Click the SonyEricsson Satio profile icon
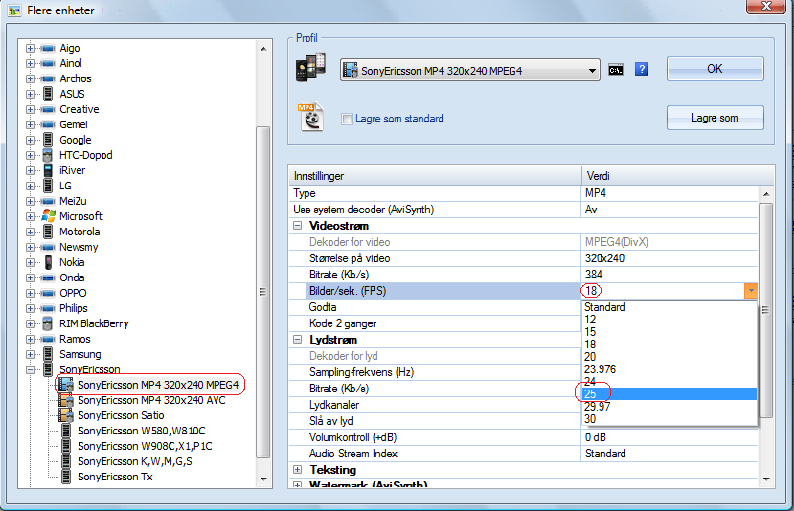794x511 pixels. coord(66,415)
